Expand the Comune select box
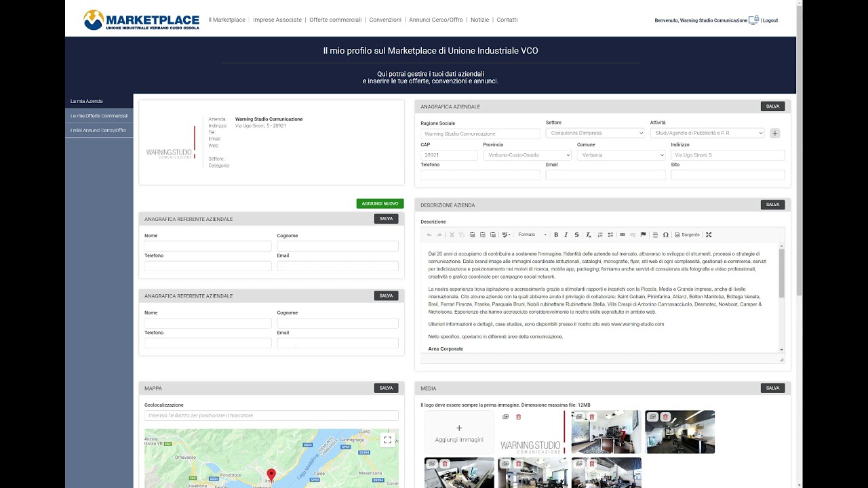Viewport: 868px width, 488px height. [621, 155]
